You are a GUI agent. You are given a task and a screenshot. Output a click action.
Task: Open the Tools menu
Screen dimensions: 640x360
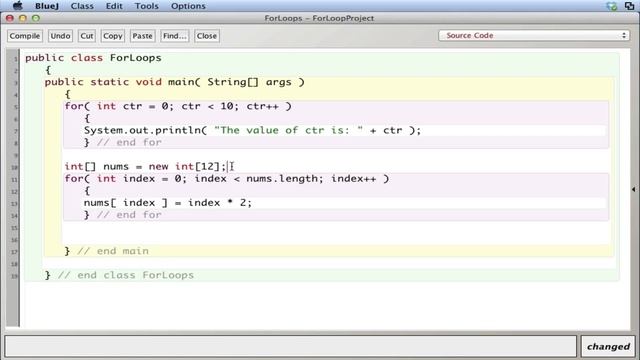(147, 6)
